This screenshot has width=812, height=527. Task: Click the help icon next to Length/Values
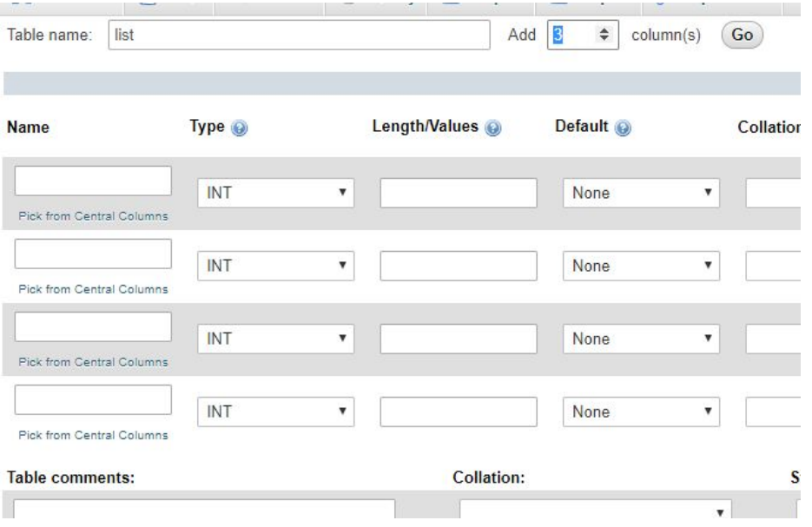coord(493,128)
